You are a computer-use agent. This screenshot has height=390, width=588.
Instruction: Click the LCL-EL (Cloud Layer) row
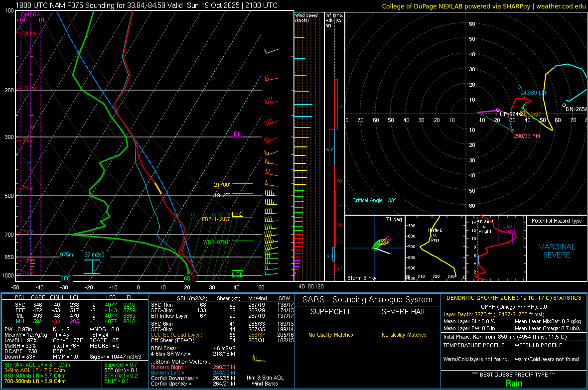pos(222,335)
